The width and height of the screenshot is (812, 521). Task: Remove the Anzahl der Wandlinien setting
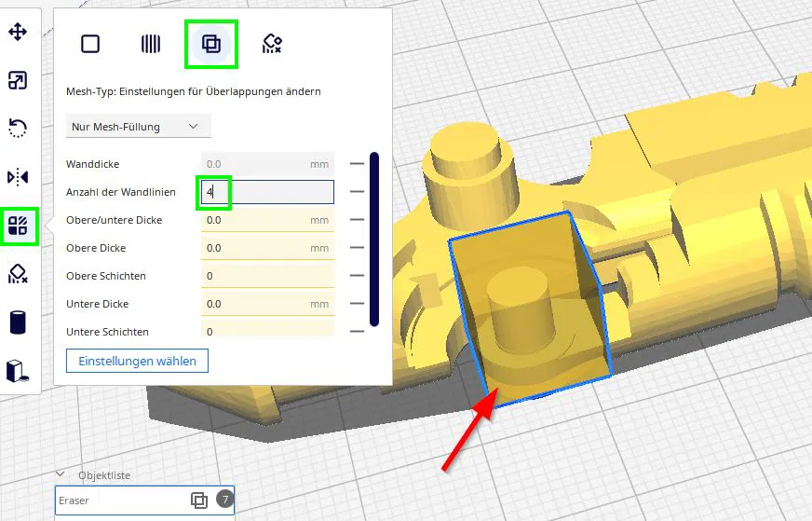357,192
